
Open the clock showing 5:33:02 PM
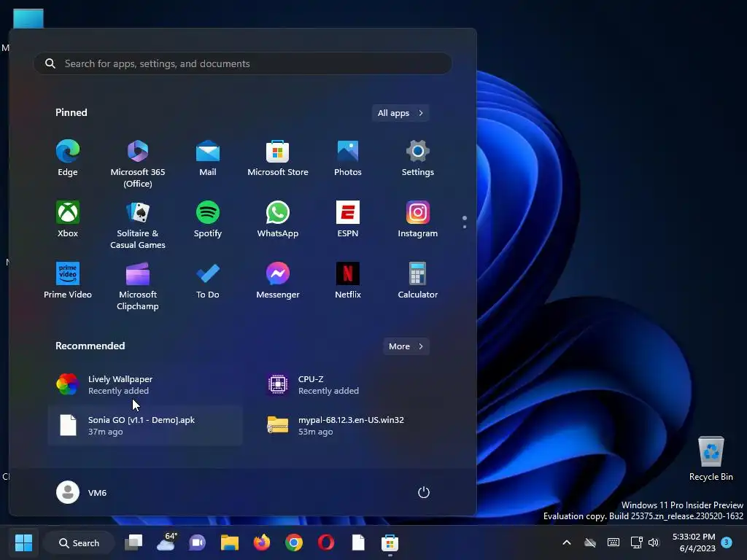point(694,542)
